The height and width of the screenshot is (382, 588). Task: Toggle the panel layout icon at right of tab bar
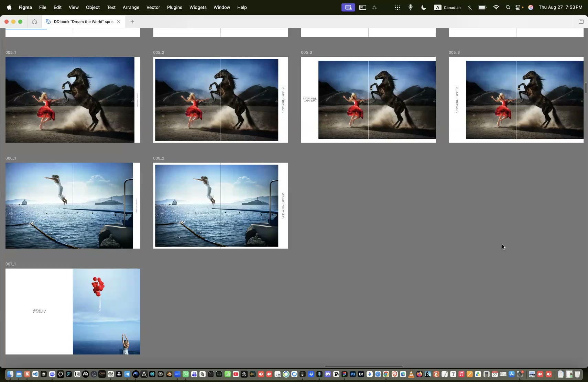(581, 22)
